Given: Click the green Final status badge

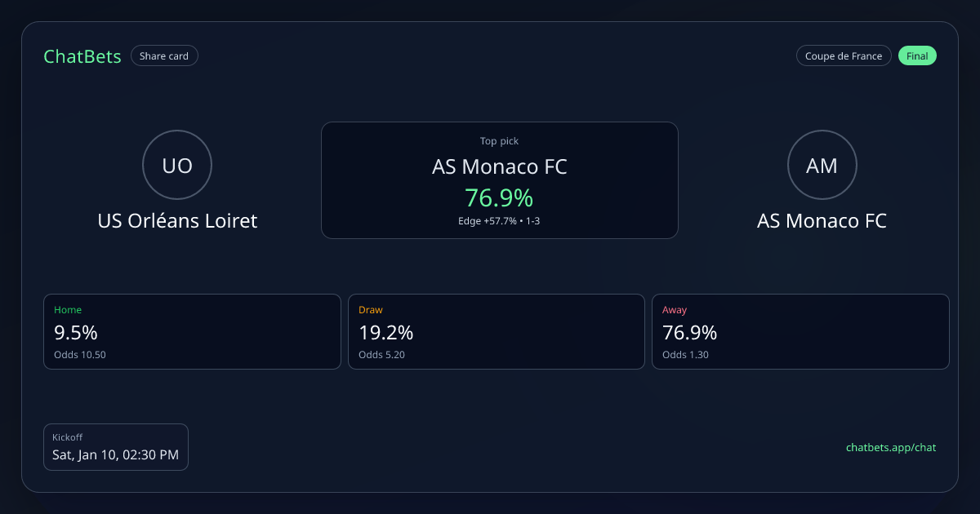Looking at the screenshot, I should [917, 56].
